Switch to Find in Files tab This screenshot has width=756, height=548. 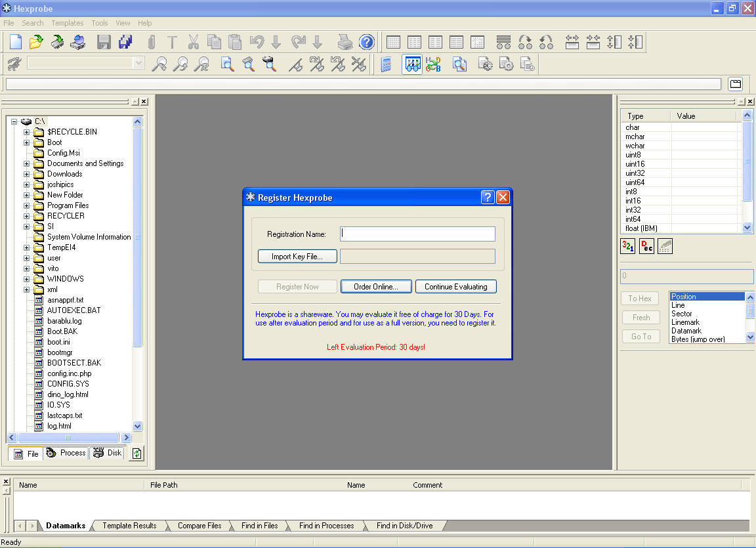tap(259, 526)
